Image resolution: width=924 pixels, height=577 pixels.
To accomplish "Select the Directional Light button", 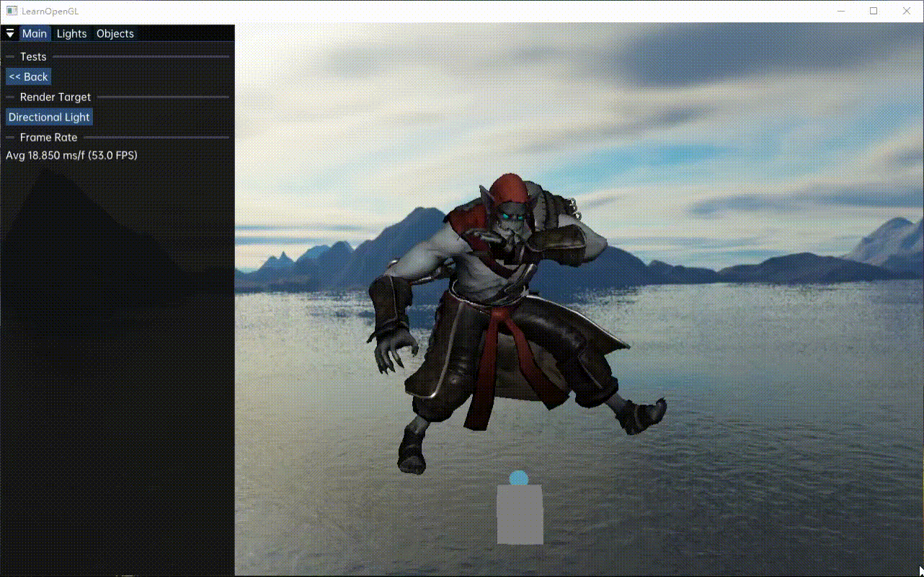I will pyautogui.click(x=49, y=118).
